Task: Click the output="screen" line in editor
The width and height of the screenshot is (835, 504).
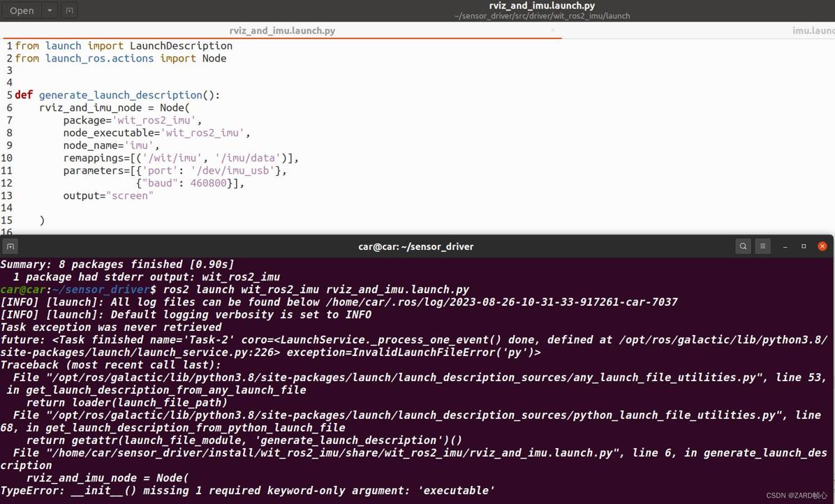Action: click(x=108, y=195)
